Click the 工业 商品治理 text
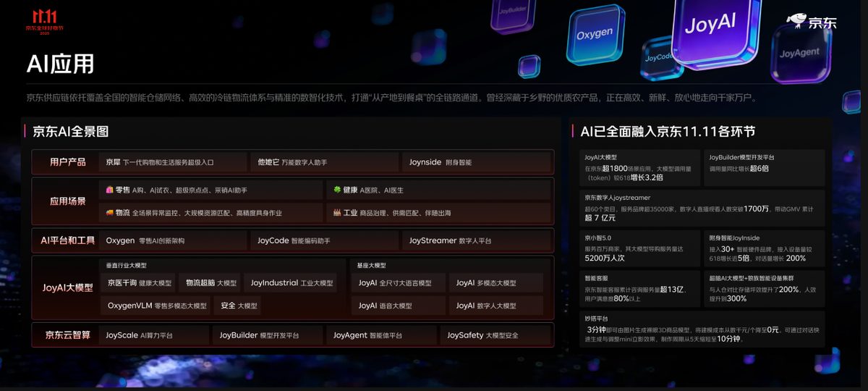 [397, 213]
